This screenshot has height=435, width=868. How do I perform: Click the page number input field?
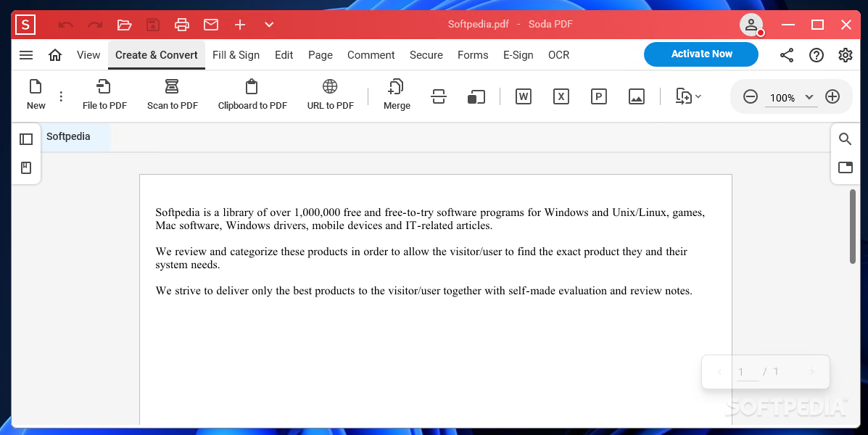coord(748,372)
